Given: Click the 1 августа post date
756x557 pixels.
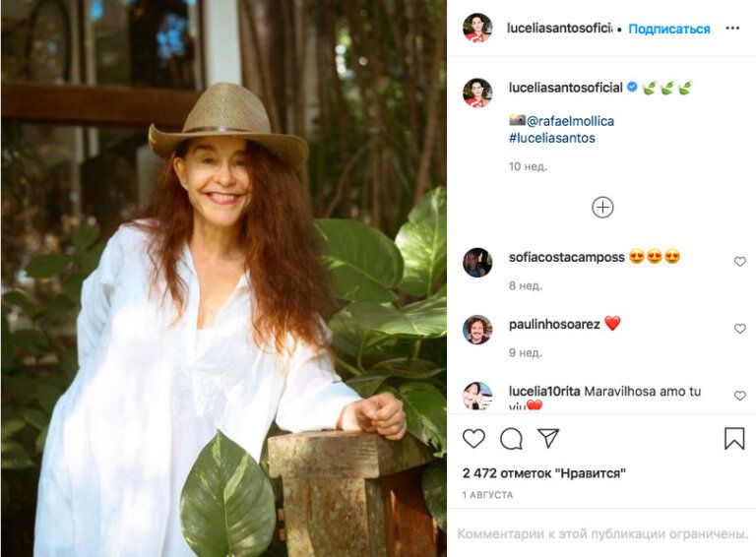Looking at the screenshot, I should point(487,493).
